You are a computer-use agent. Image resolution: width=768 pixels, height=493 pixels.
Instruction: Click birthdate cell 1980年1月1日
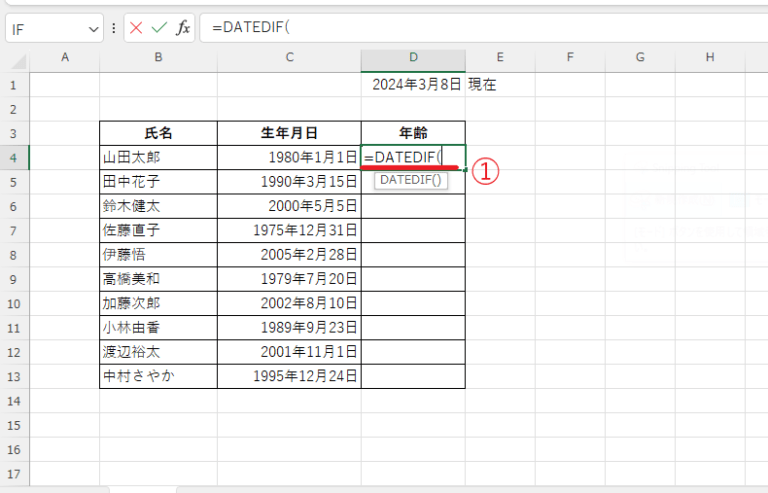tap(289, 157)
